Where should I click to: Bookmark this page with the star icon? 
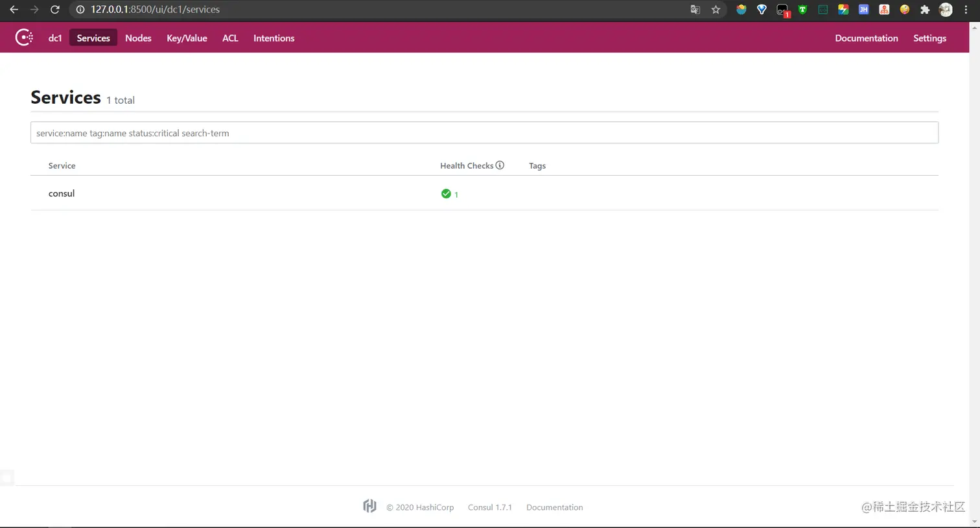pyautogui.click(x=716, y=10)
